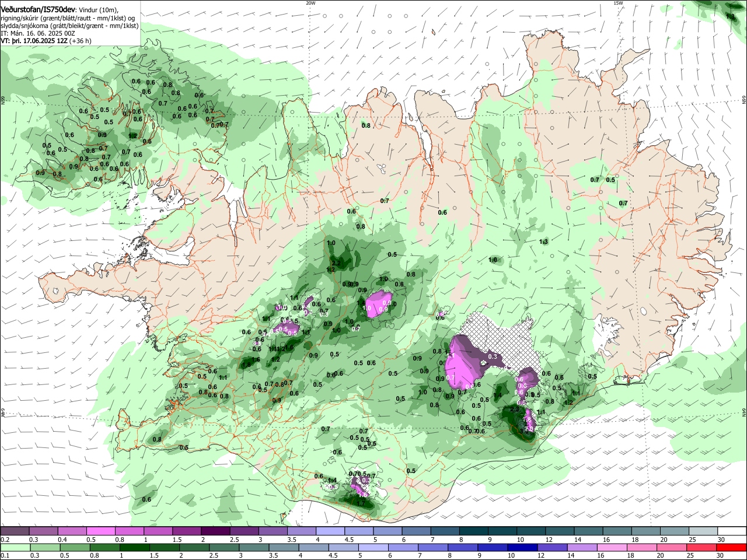Click the Veðurstofan/IS750dev title text
This screenshot has height=560, width=747.
pyautogui.click(x=38, y=9)
